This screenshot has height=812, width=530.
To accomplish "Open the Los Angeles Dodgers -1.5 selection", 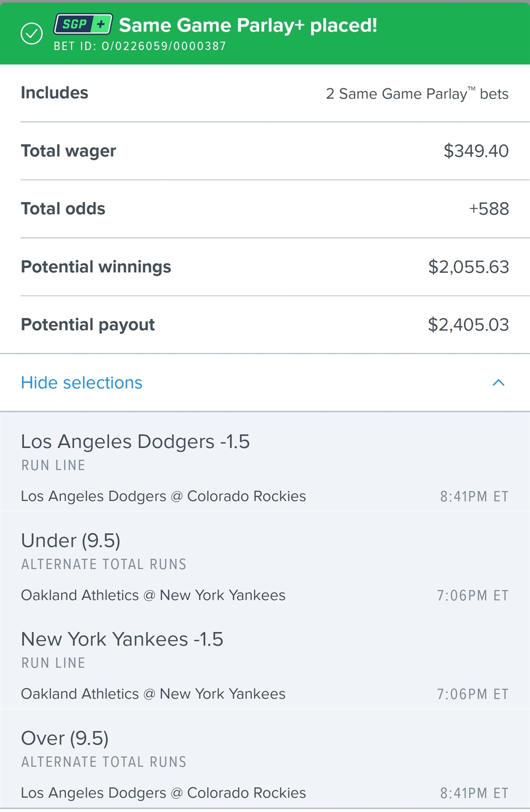I will tap(135, 442).
